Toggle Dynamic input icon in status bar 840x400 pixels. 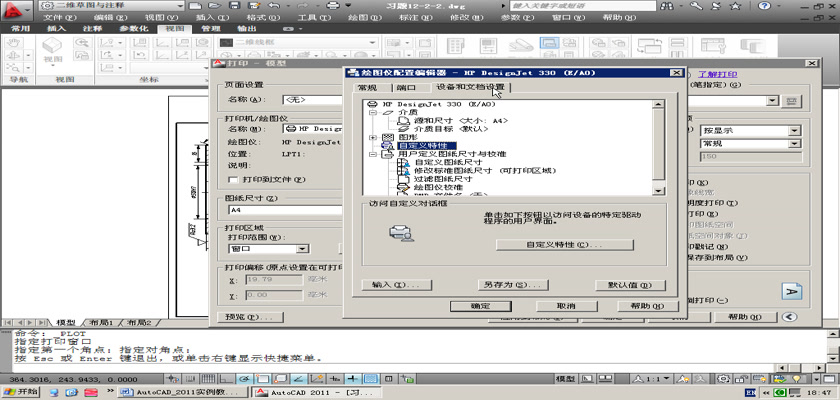335,379
